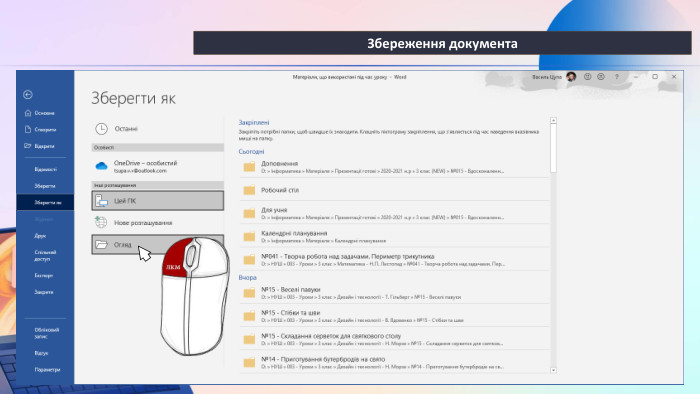Click the clock icon for Останні
Viewport: 700px width, 394px height.
coord(101,129)
